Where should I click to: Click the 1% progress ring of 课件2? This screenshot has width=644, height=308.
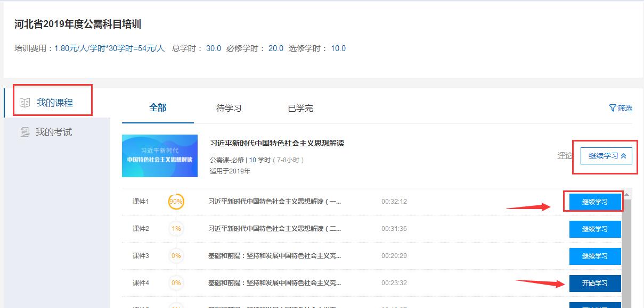tap(176, 229)
